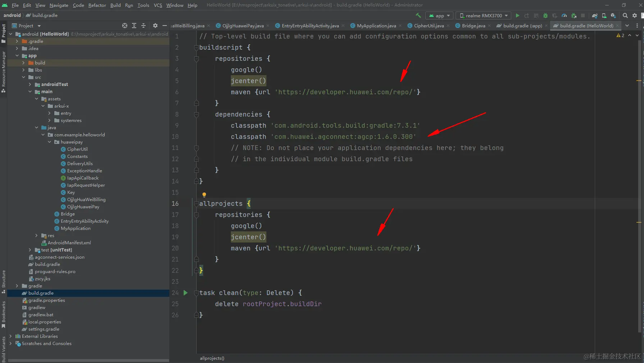Close the Bridge.java tab
Image resolution: width=644 pixels, height=363 pixels.
point(489,26)
